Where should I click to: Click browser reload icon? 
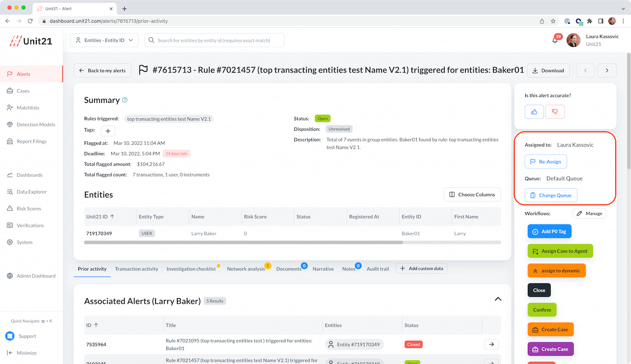pyautogui.click(x=30, y=21)
